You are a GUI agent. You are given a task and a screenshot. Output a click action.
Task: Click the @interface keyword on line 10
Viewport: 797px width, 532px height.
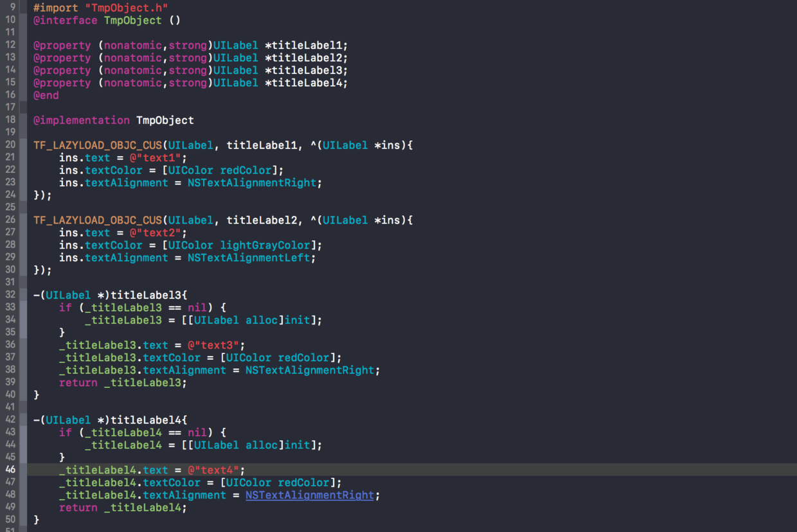pyautogui.click(x=66, y=20)
